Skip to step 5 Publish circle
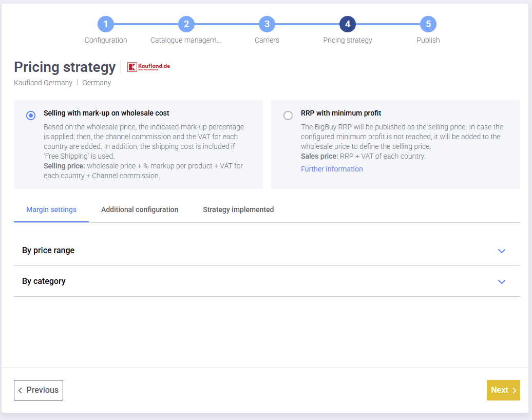532x420 pixels. click(428, 24)
